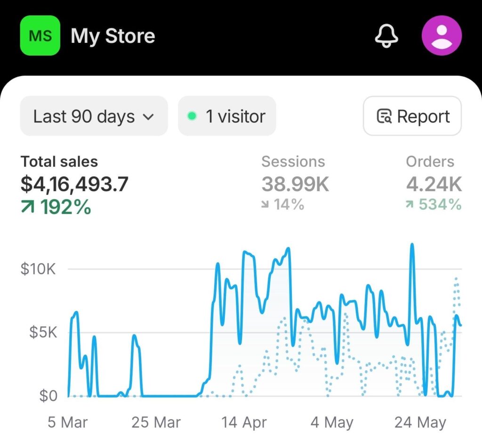Switch to the Orders metric
This screenshot has height=448, width=482.
pos(430,162)
